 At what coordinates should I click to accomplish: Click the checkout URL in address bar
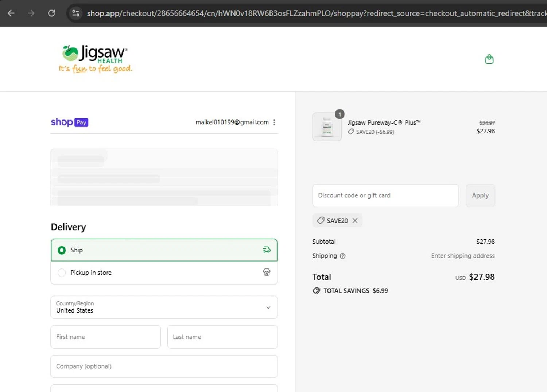coord(317,13)
